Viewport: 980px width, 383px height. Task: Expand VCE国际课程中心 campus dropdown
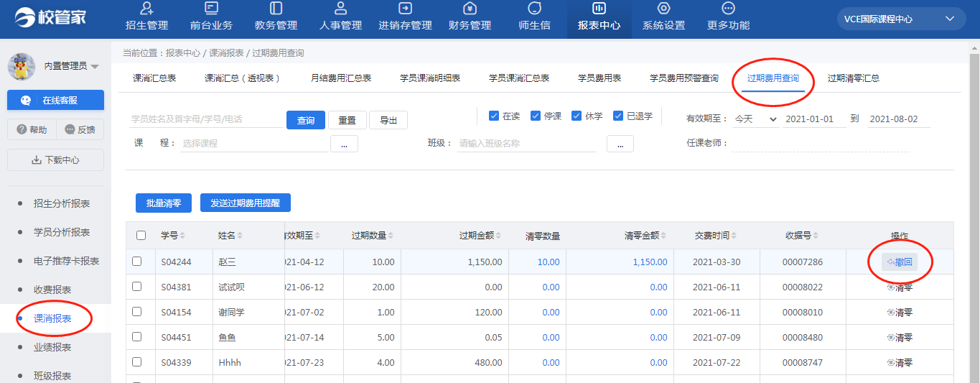[901, 19]
